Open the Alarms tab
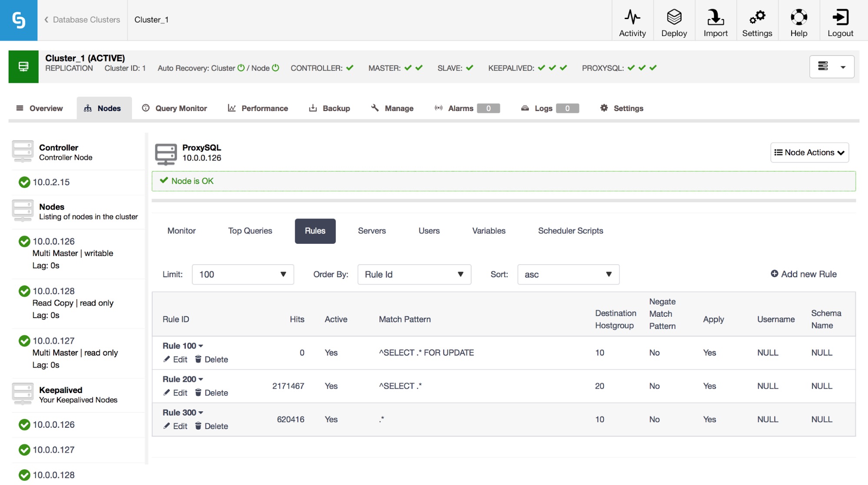868x485 pixels. pos(467,108)
